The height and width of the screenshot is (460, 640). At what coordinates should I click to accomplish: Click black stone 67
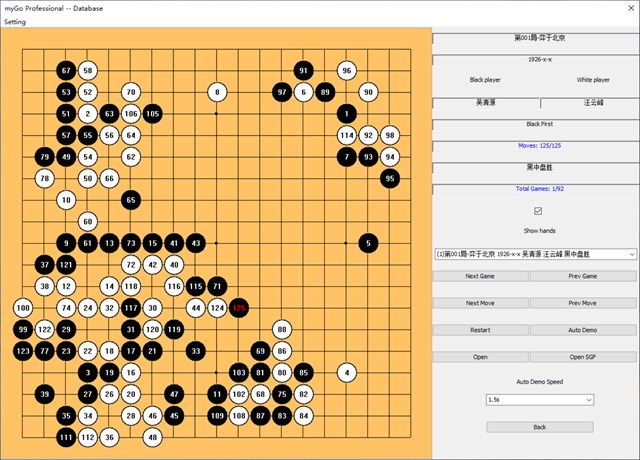[66, 71]
